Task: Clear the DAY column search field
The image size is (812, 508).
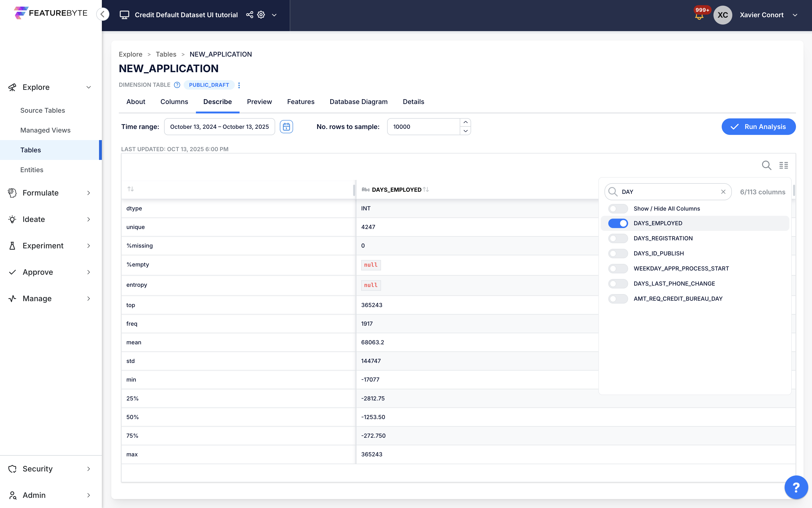Action: pos(723,192)
